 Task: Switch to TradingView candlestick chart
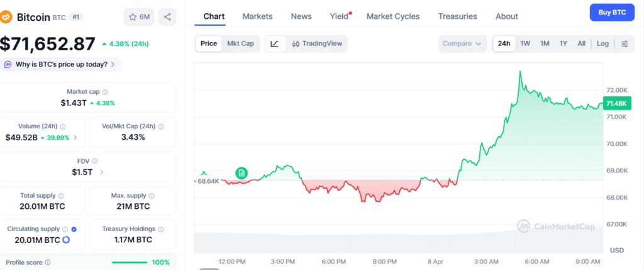(x=317, y=43)
